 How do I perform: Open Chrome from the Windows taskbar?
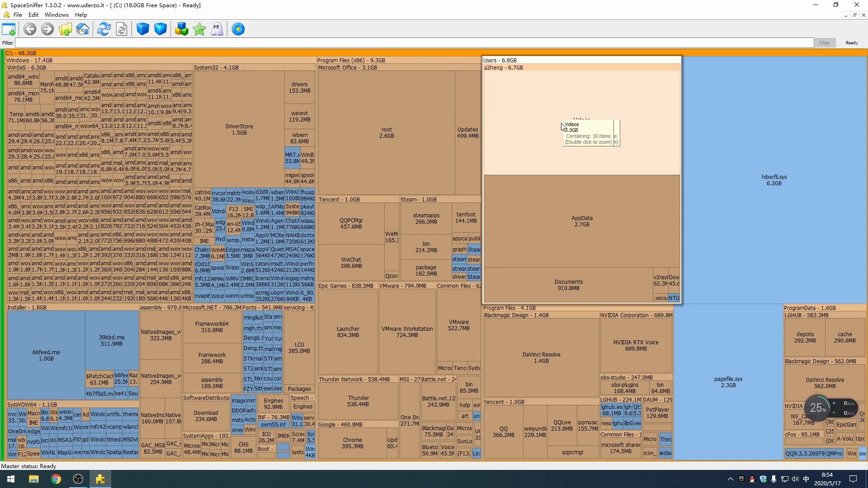[56, 479]
